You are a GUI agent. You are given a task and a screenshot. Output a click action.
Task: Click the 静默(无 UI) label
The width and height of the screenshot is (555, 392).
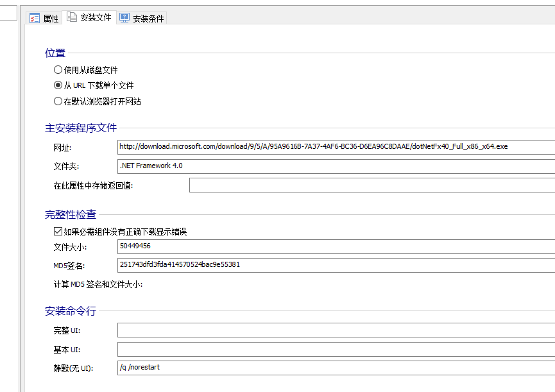coord(73,368)
